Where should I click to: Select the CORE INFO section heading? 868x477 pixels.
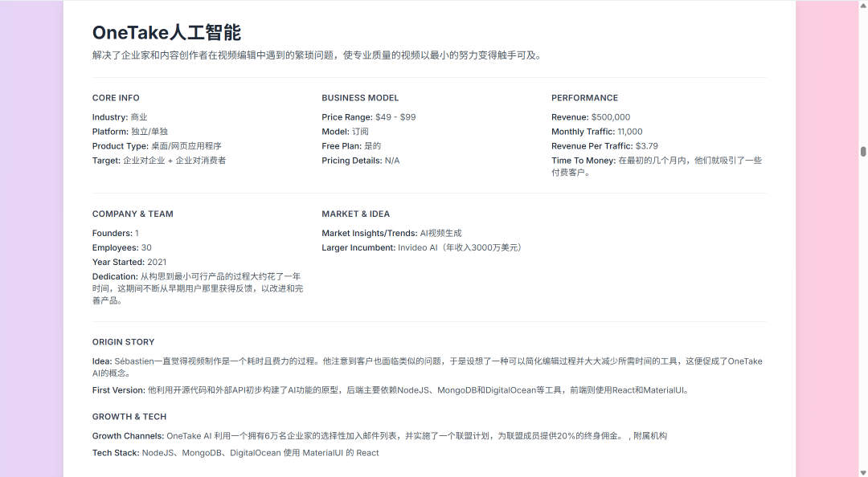click(x=116, y=98)
